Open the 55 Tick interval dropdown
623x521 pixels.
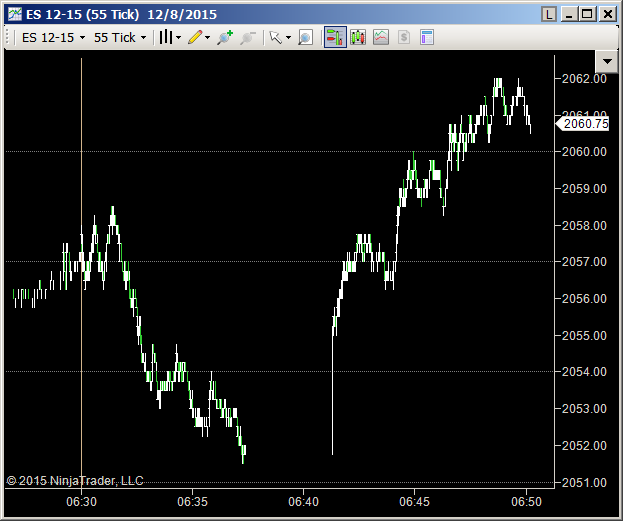pos(120,38)
